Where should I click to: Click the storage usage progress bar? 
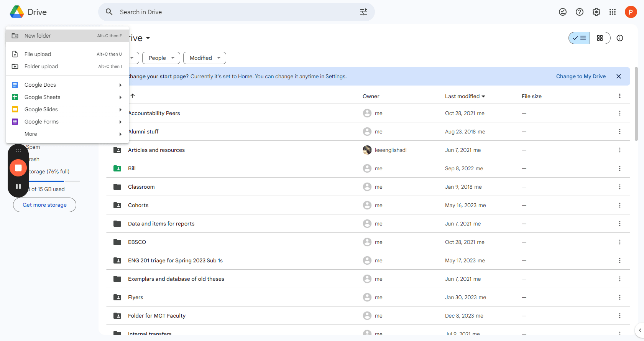(x=54, y=181)
